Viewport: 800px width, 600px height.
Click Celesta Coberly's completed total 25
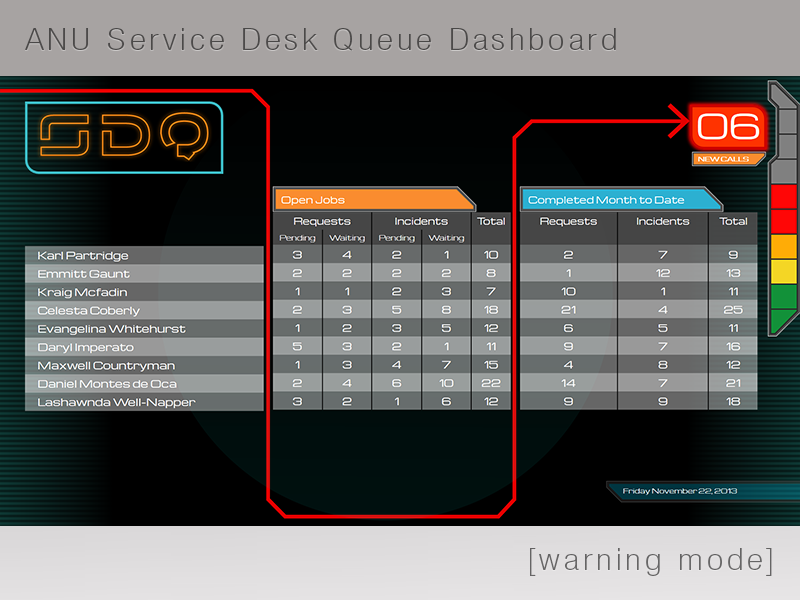733,311
